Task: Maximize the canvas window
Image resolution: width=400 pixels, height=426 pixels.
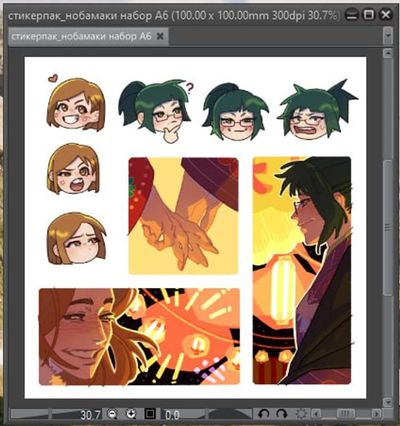Action: (369, 15)
